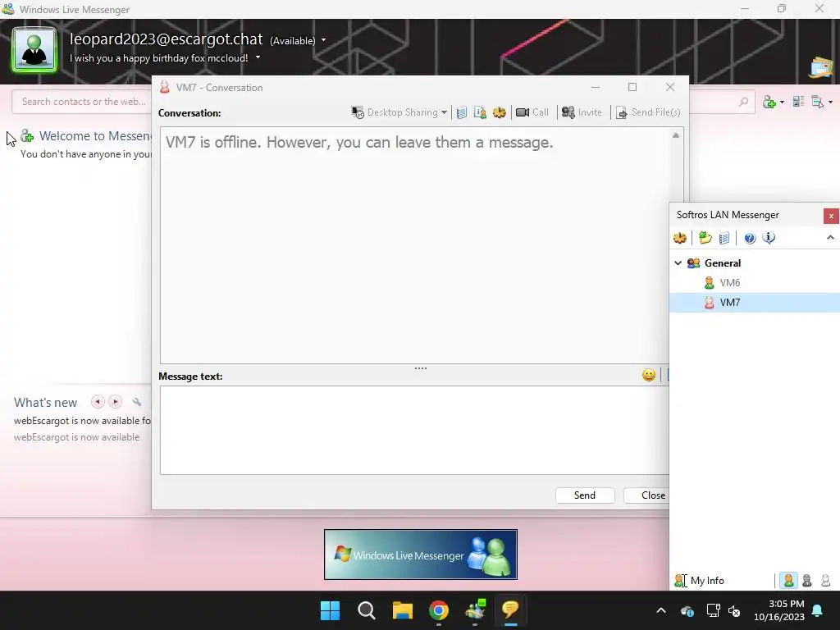This screenshot has height=630, width=840.
Task: Show next What's new item
Action: tap(115, 402)
